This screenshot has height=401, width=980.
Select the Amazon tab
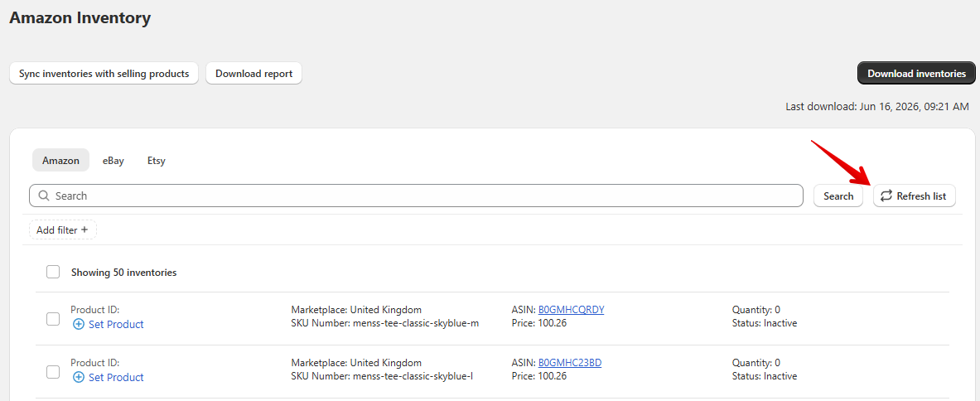click(x=60, y=161)
